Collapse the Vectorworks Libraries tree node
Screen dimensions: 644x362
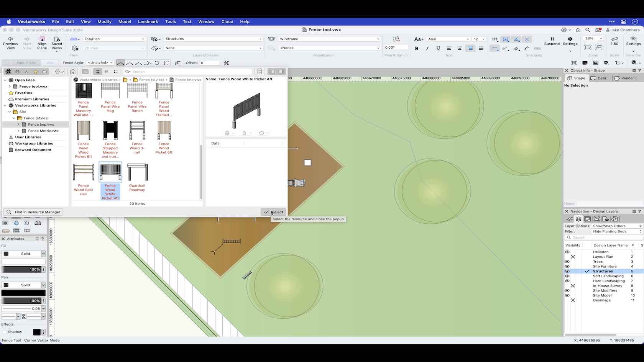pyautogui.click(x=5, y=105)
